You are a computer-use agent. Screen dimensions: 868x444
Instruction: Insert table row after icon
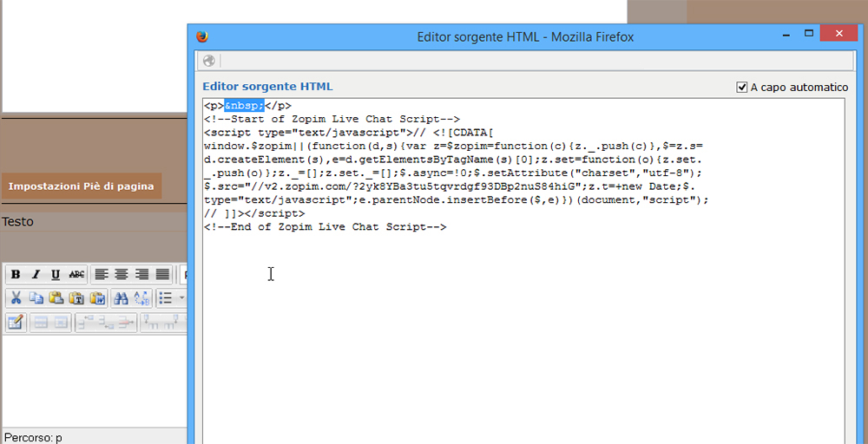pyautogui.click(x=106, y=323)
